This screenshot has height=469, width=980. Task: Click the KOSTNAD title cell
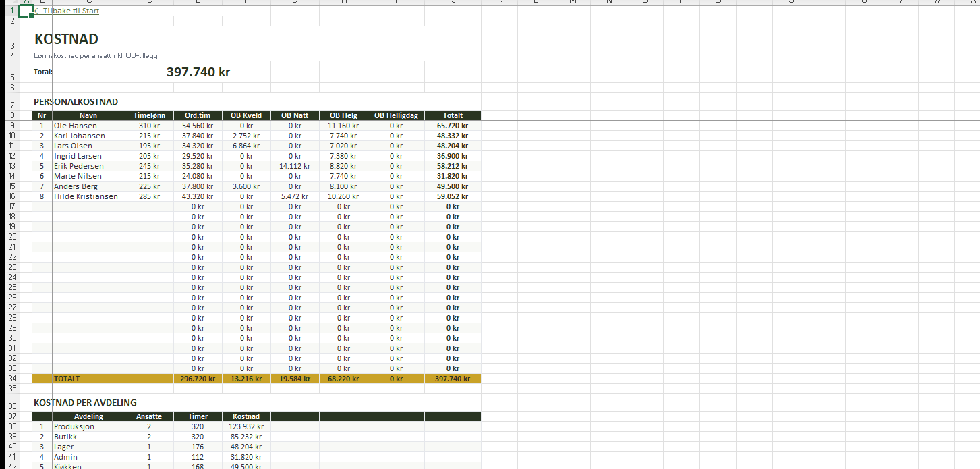point(66,39)
